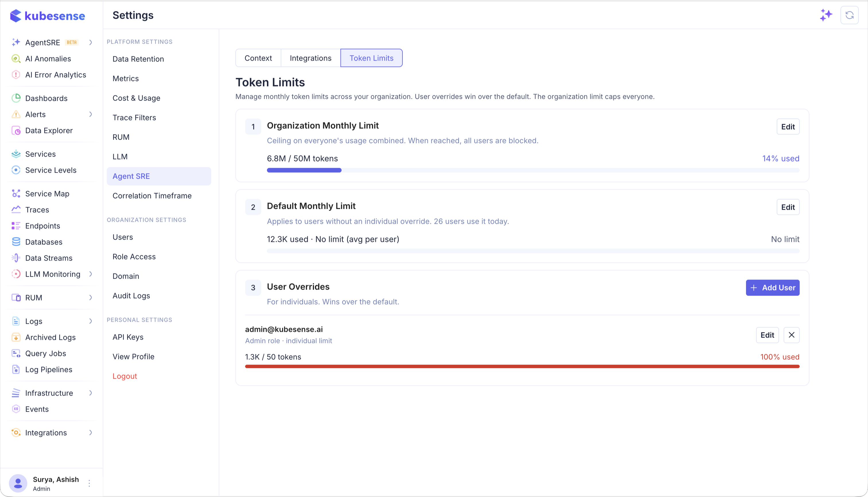The height and width of the screenshot is (497, 868).
Task: Open AI Anomalies from sidebar
Action: (x=48, y=59)
